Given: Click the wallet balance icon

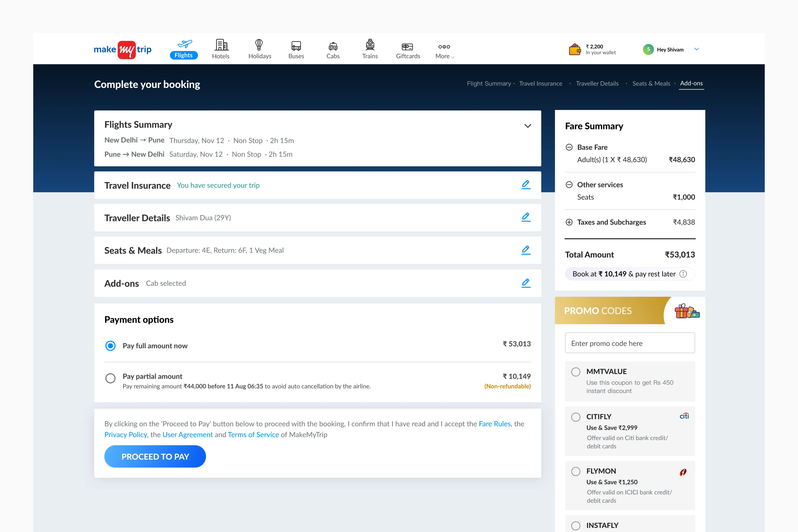Looking at the screenshot, I should click(575, 49).
